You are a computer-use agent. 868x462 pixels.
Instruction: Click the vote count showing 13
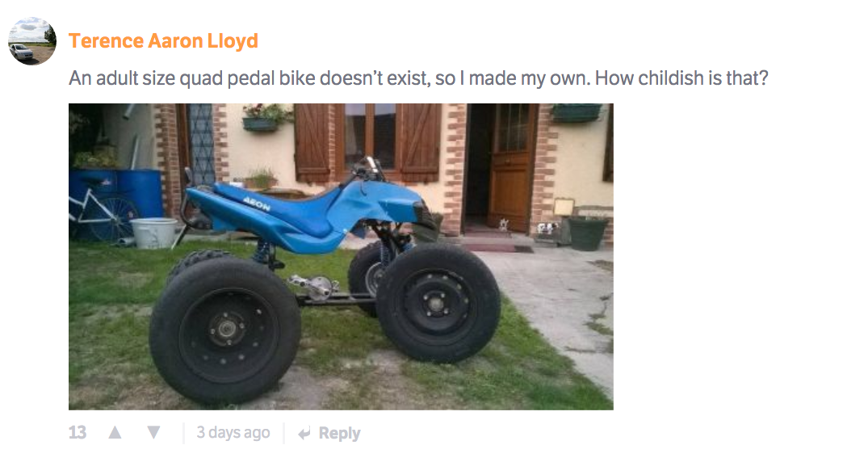(78, 432)
